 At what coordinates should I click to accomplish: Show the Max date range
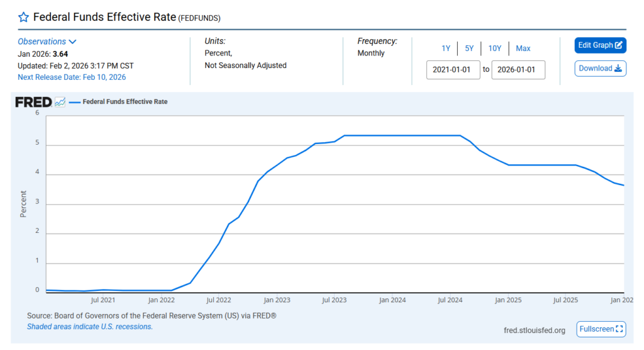click(x=523, y=48)
